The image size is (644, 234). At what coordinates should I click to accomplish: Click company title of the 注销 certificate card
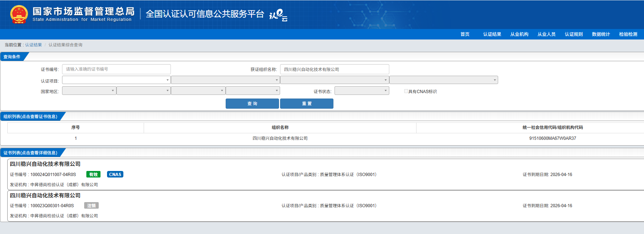click(45, 195)
